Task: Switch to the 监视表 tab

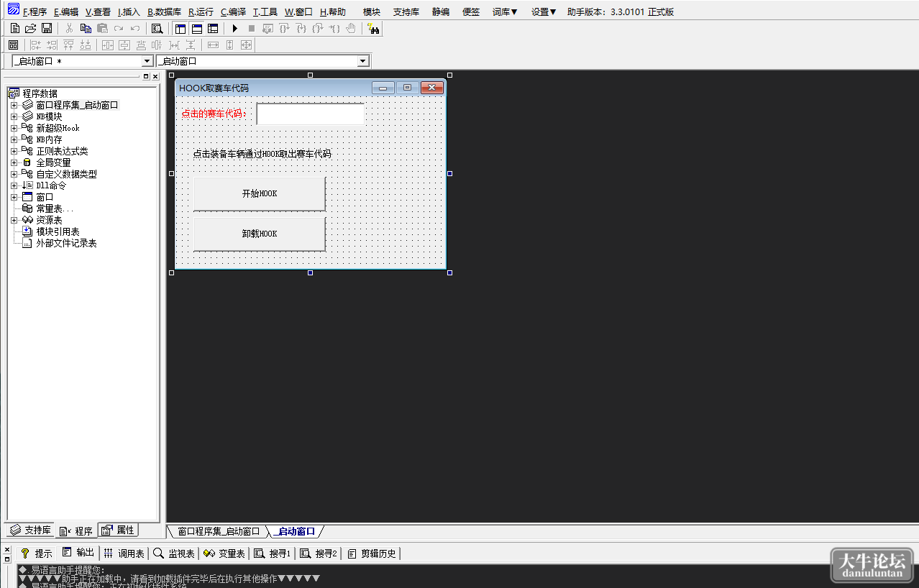Action: (173, 553)
